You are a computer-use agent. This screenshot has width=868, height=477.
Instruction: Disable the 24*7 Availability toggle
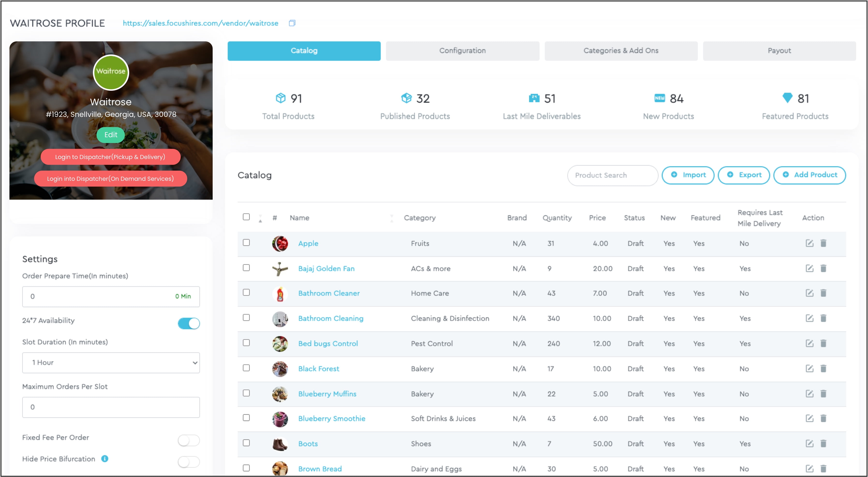[x=188, y=323]
